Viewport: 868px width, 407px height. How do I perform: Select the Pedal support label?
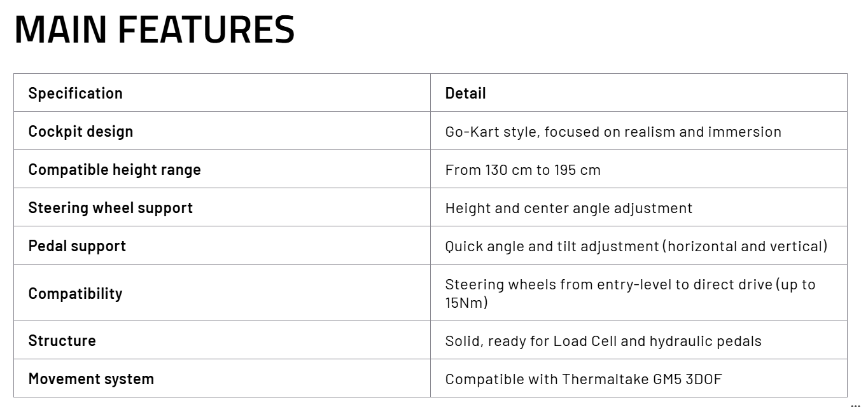[77, 246]
